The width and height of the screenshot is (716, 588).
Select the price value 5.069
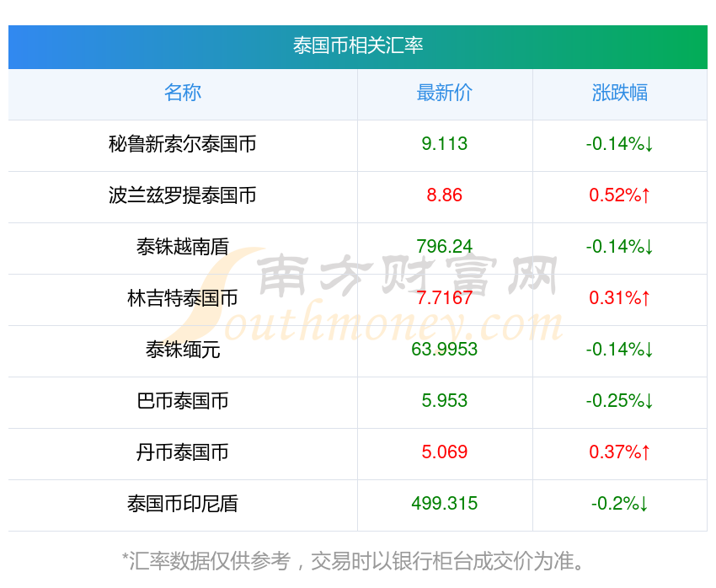(x=444, y=452)
